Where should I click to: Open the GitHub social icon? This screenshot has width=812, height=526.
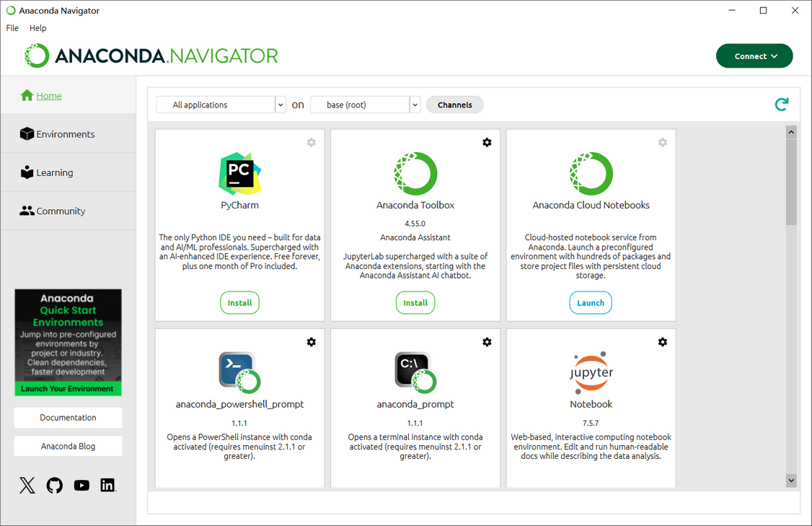point(54,485)
